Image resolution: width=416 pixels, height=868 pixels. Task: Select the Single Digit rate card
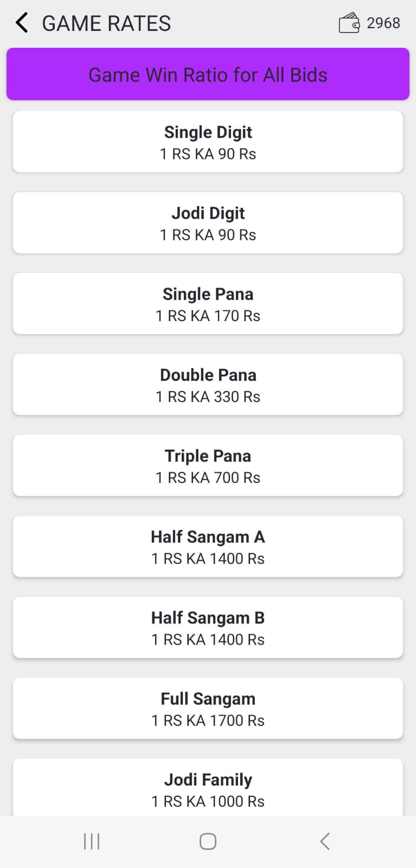(x=208, y=142)
